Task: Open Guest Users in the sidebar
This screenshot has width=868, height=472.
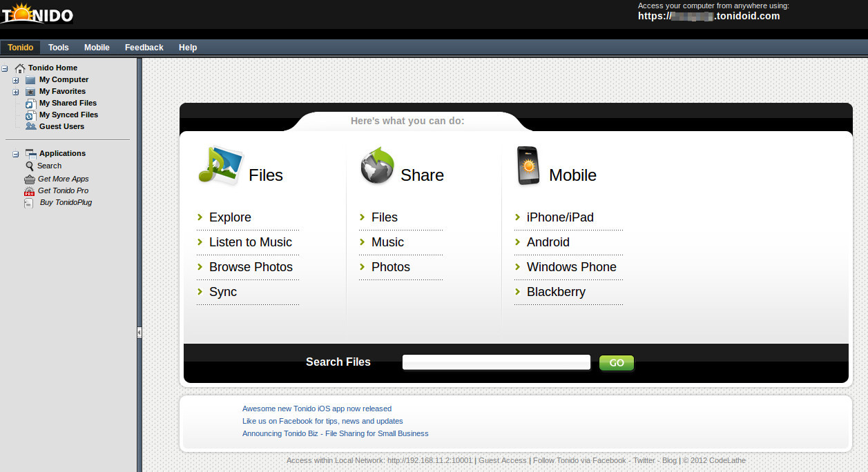Action: point(61,127)
